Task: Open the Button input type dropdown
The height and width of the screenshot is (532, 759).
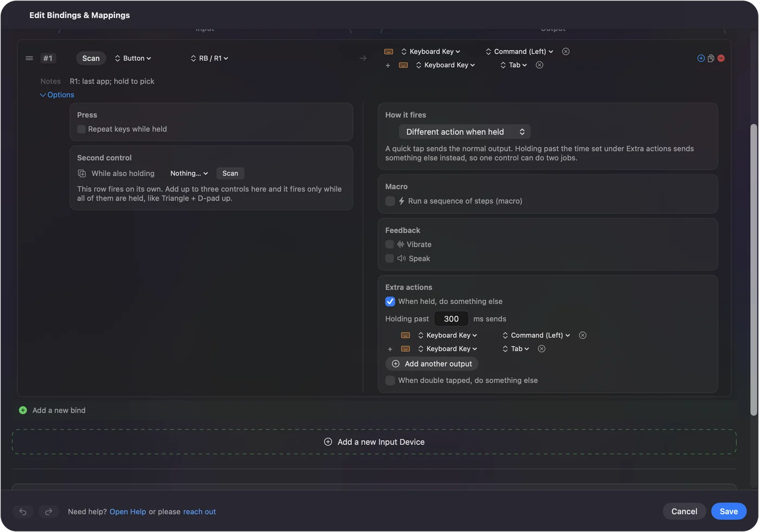Action: pos(133,58)
